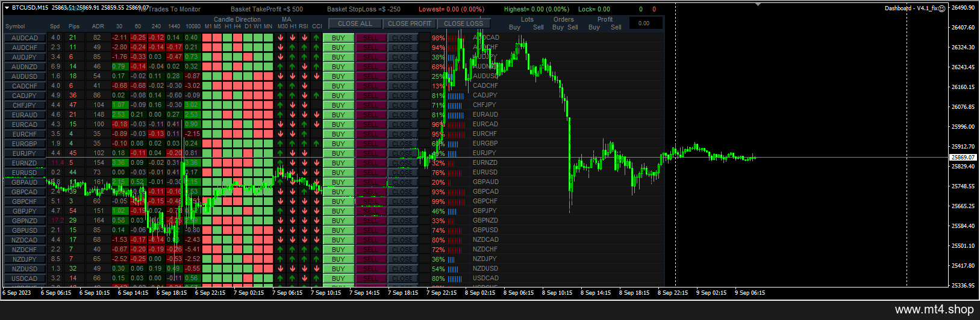980x320 pixels.
Task: Click the CLOSE ALL button
Action: [355, 23]
